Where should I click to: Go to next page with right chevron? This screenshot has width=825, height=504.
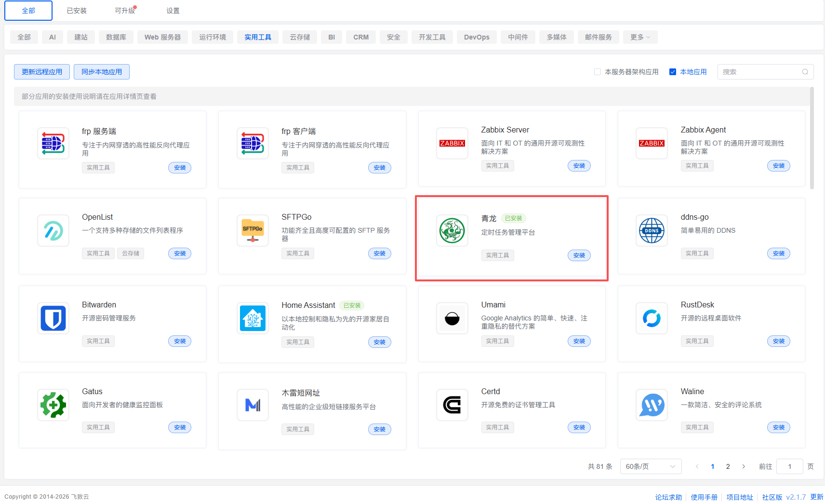[x=744, y=466]
